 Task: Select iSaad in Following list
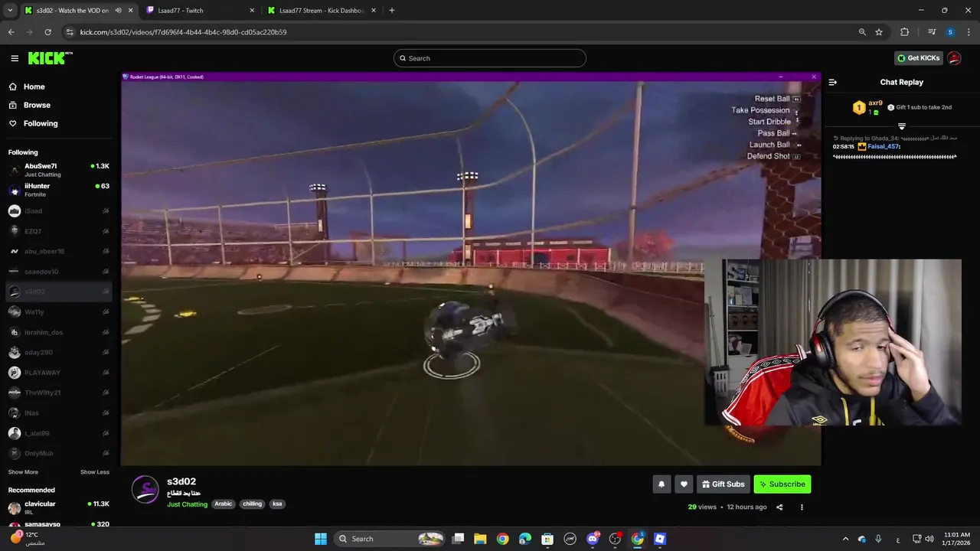tap(59, 210)
